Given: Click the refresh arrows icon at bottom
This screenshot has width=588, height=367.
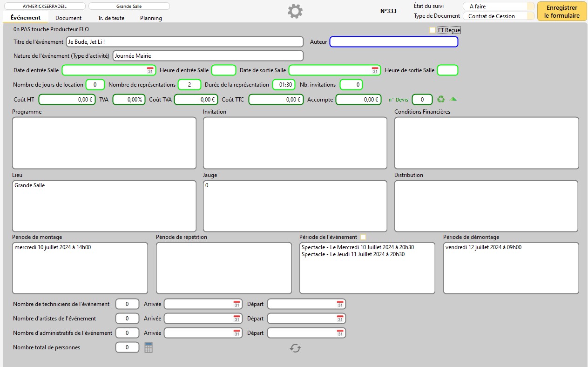Looking at the screenshot, I should [295, 348].
